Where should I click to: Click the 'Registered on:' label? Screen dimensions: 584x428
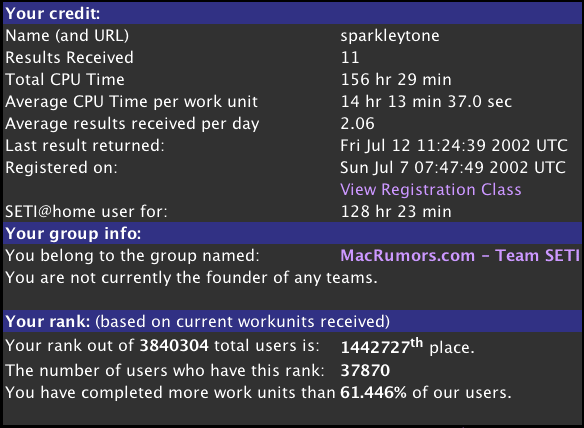61,168
